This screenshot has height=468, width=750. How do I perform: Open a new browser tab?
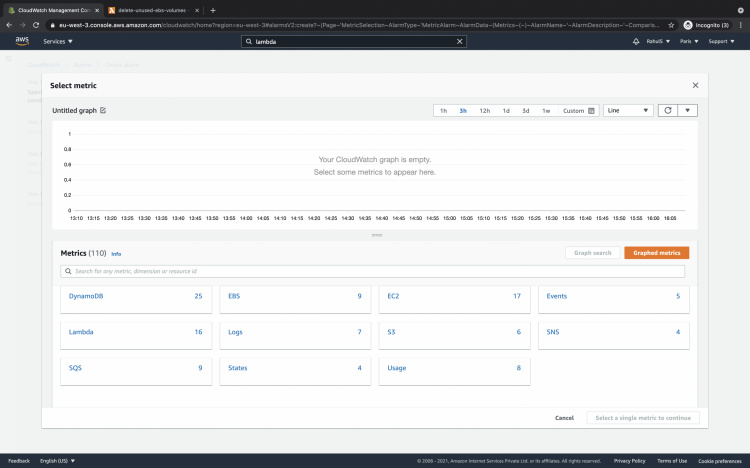(x=212, y=10)
